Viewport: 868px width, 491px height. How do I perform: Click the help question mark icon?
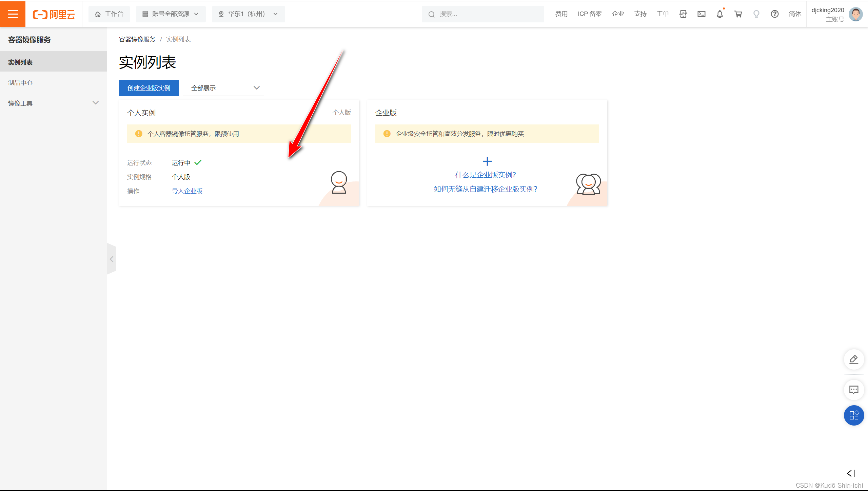pos(774,14)
